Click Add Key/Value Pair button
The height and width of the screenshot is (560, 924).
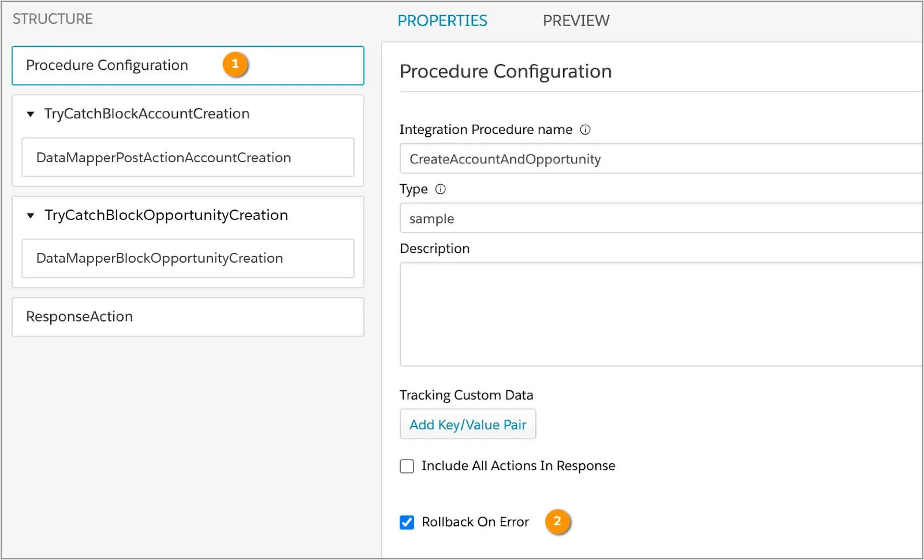[x=468, y=424]
